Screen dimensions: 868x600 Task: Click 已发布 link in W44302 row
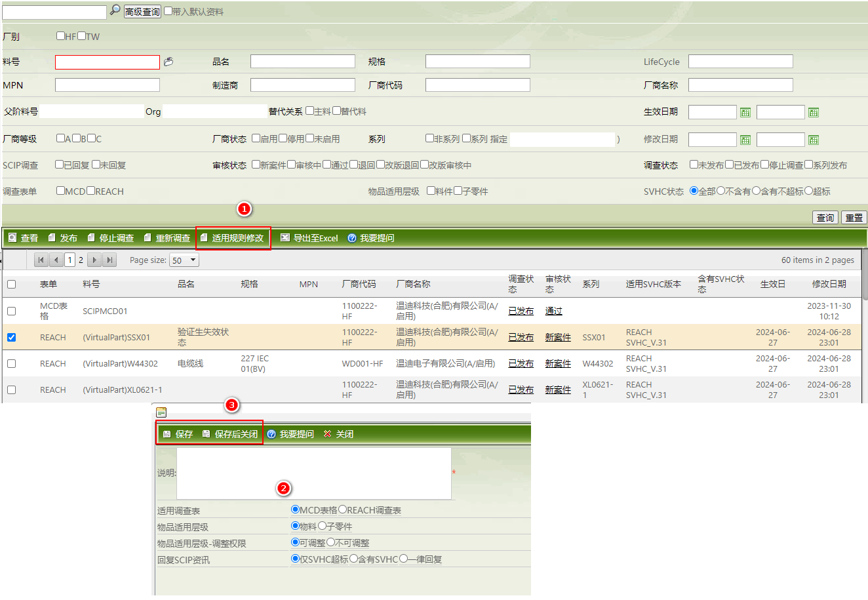tap(521, 363)
